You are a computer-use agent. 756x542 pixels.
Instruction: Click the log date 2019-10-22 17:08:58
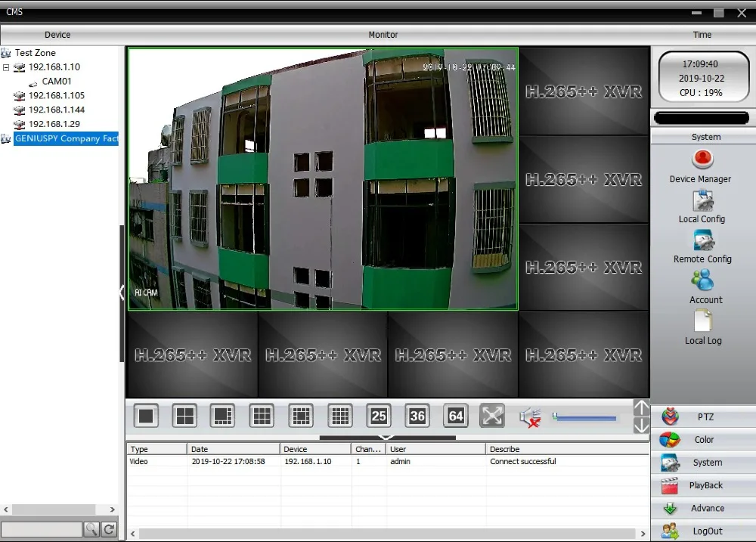click(228, 461)
